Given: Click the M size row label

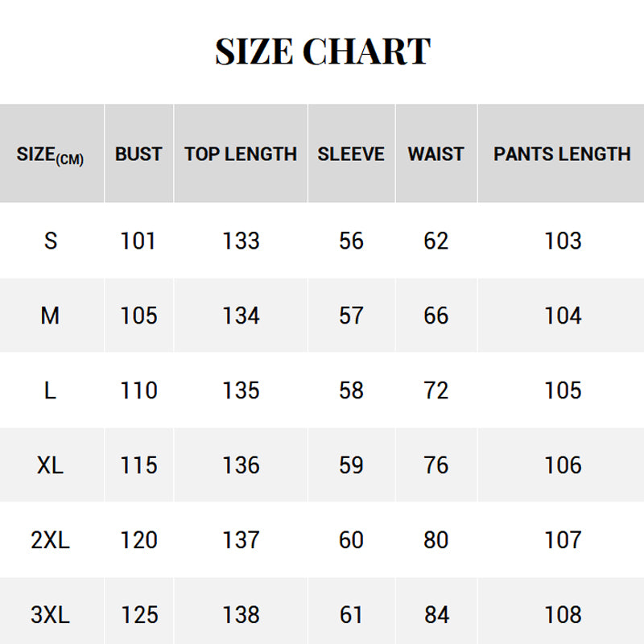Looking at the screenshot, I should coord(50,316).
